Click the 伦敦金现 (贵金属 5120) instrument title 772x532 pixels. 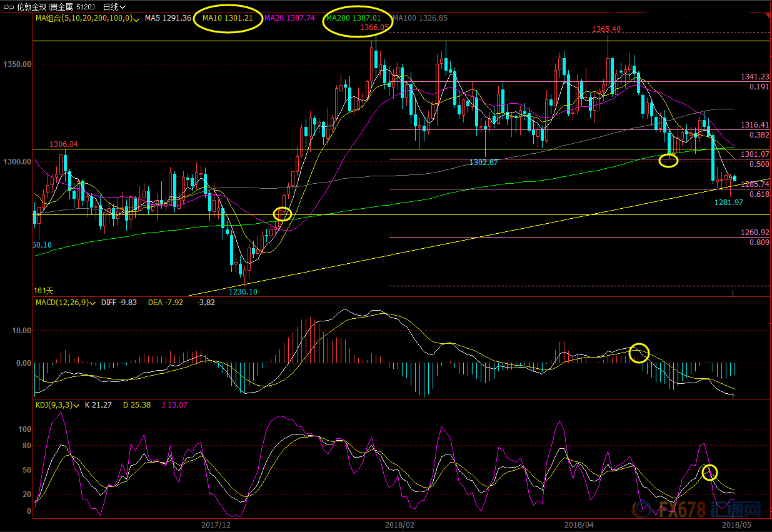coord(56,7)
